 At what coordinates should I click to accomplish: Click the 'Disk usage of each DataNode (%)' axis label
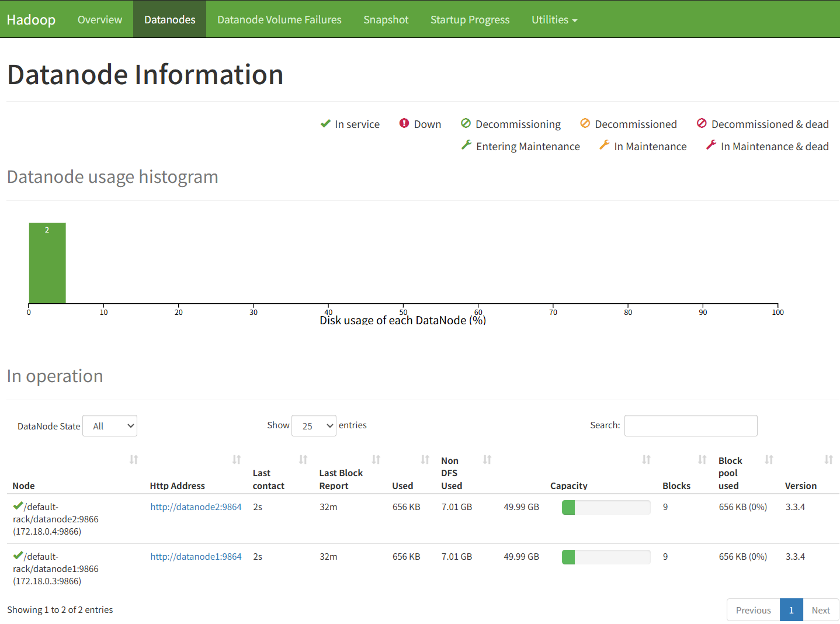pos(403,320)
